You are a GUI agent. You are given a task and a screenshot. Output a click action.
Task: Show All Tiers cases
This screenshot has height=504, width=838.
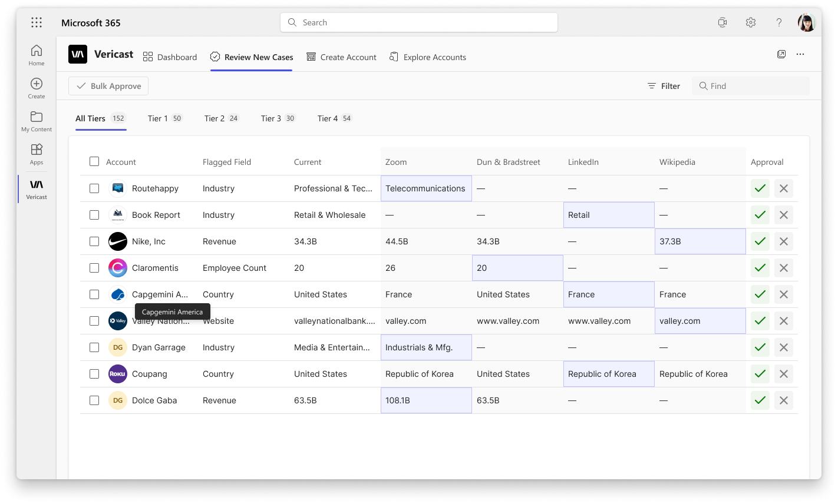pyautogui.click(x=101, y=118)
